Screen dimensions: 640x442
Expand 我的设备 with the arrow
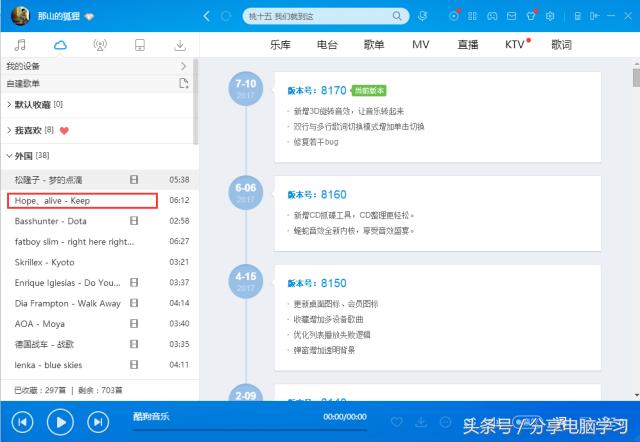183,66
